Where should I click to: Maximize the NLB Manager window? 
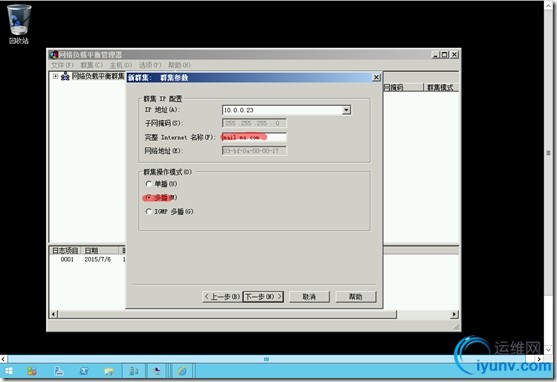click(444, 55)
